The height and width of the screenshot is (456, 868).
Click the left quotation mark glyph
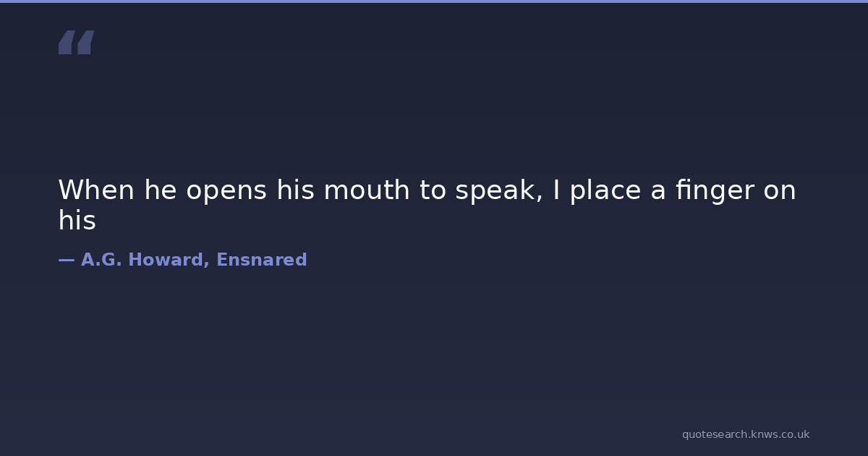(66, 43)
